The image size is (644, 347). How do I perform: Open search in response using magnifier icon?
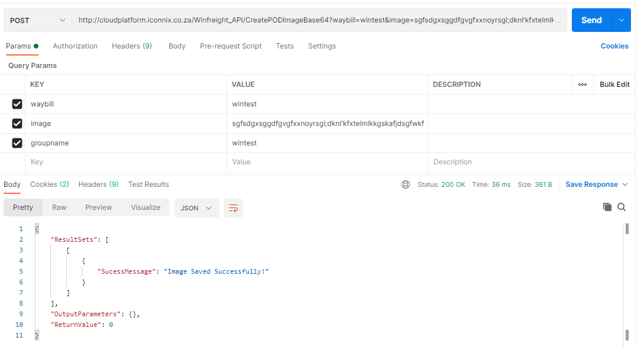pos(622,207)
